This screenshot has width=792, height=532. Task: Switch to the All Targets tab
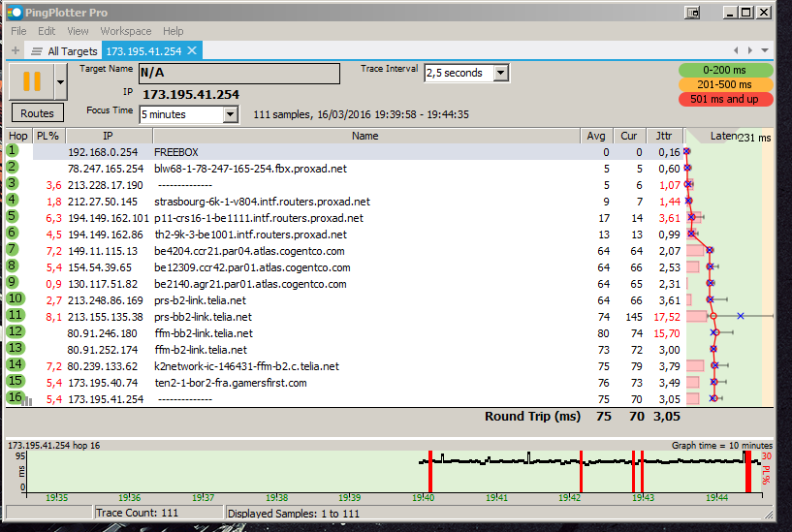click(x=64, y=51)
